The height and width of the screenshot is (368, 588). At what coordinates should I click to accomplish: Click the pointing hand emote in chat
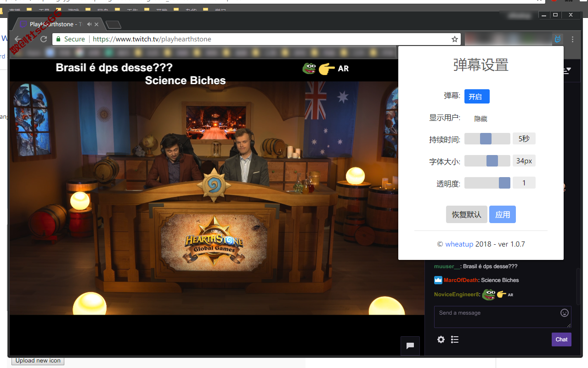pos(501,294)
